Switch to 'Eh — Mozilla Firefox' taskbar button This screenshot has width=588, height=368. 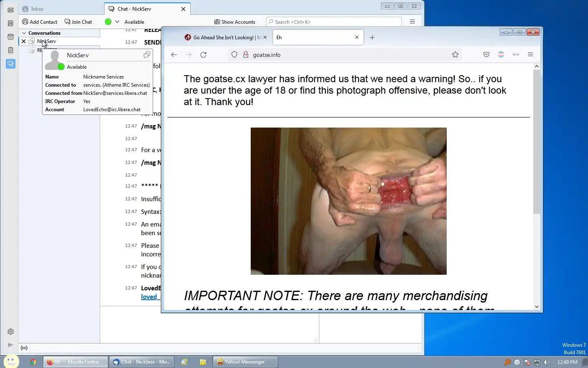click(76, 362)
